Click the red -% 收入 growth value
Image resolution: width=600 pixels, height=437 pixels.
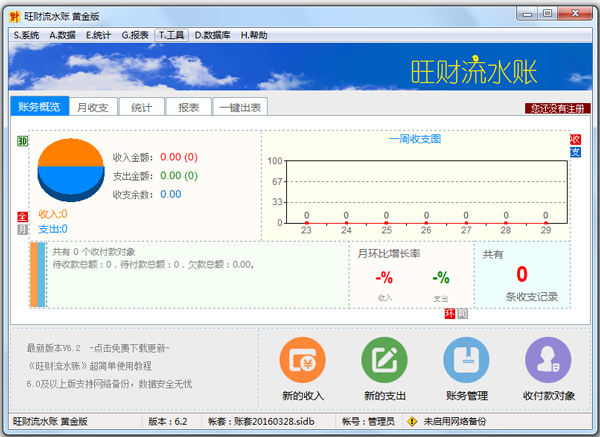click(384, 277)
